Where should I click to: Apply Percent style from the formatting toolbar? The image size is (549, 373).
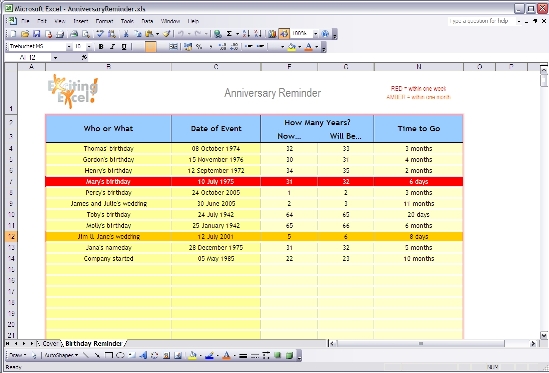199,47
